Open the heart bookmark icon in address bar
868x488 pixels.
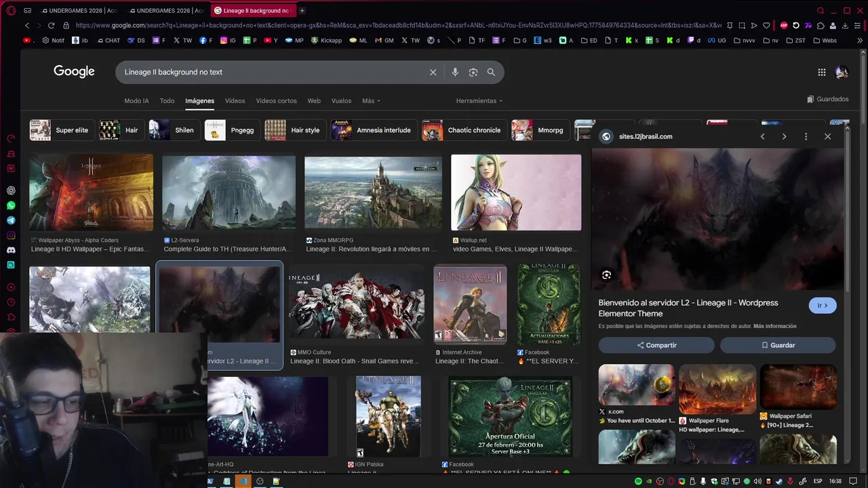coord(766,26)
